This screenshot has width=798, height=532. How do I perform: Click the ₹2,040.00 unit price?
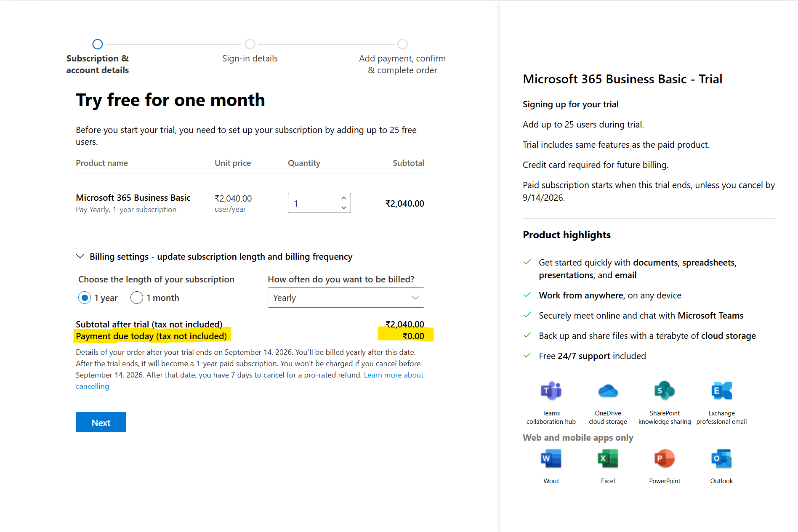233,199
